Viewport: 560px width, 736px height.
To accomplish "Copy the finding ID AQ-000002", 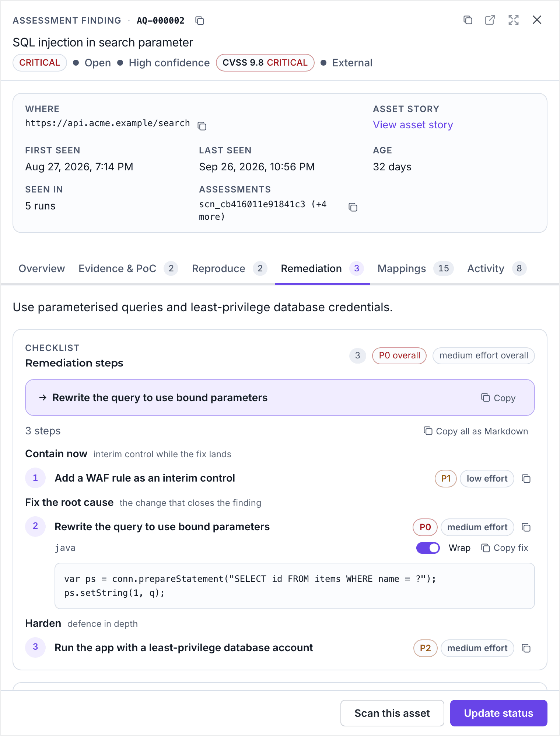I will pyautogui.click(x=200, y=21).
